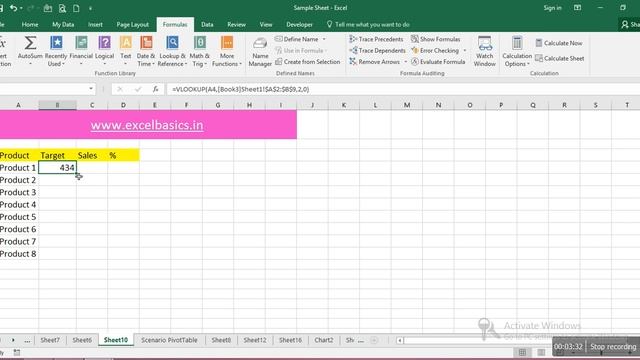
Task: Open Logical functions library
Action: point(104,51)
